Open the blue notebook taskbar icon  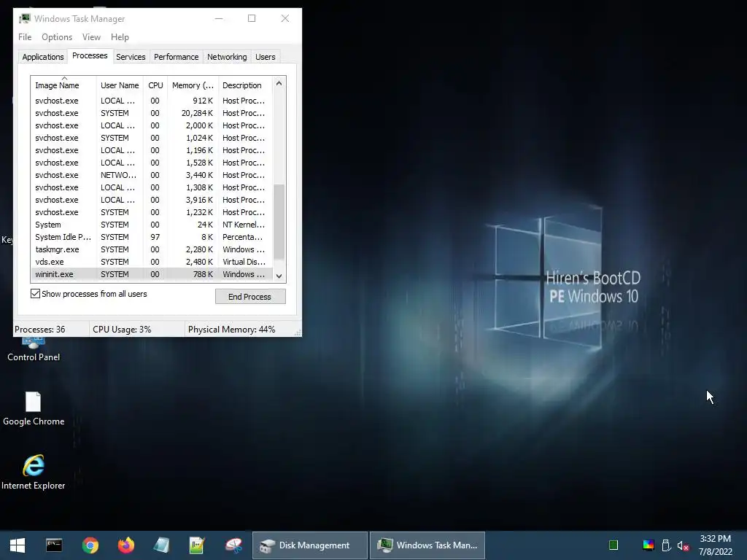161,545
